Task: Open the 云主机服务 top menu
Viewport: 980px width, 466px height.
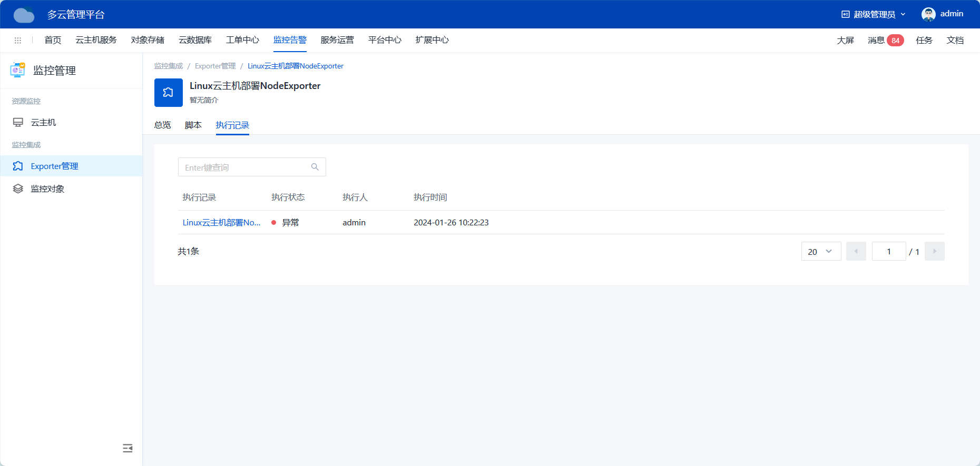Action: (96, 40)
